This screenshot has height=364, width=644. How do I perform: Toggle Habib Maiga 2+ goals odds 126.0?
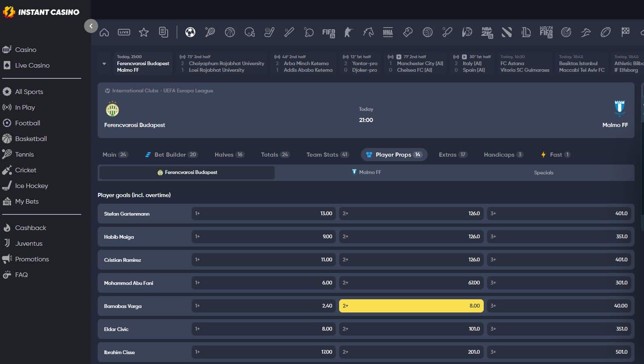click(x=411, y=237)
